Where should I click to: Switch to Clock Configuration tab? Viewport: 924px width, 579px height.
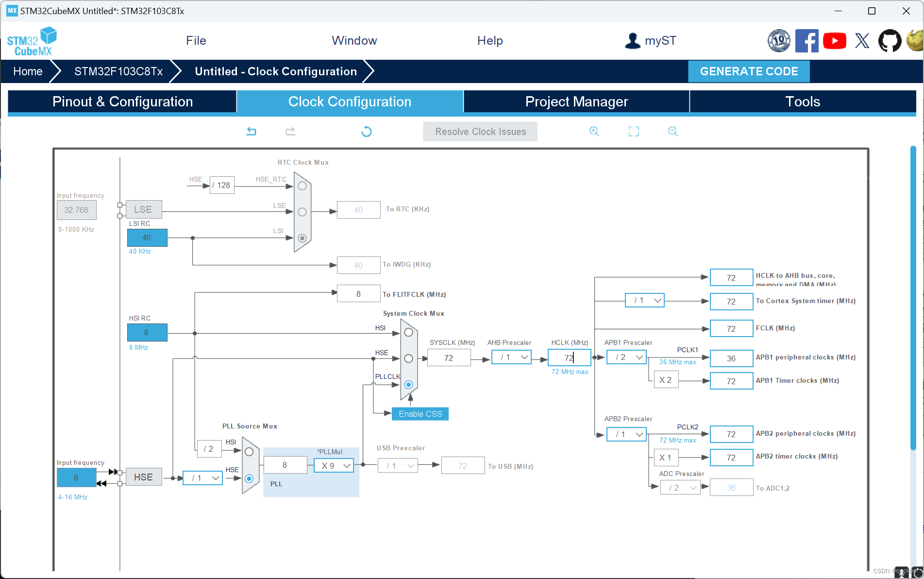click(x=350, y=102)
